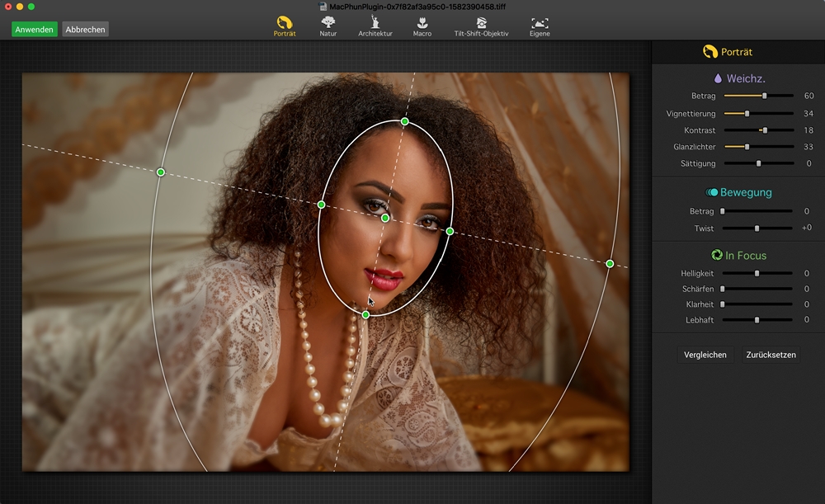Click the In Focus section title

click(x=746, y=255)
